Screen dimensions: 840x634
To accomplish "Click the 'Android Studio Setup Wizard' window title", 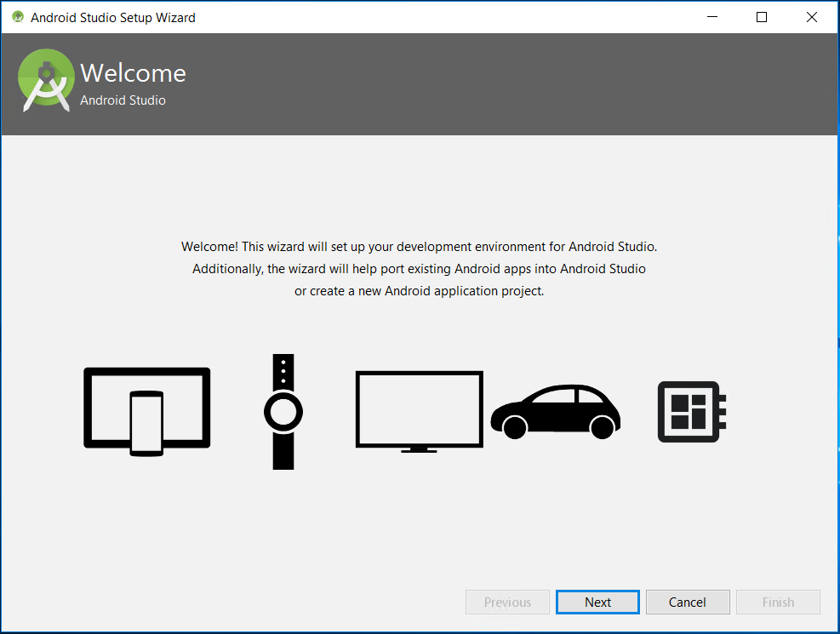I will pos(113,18).
